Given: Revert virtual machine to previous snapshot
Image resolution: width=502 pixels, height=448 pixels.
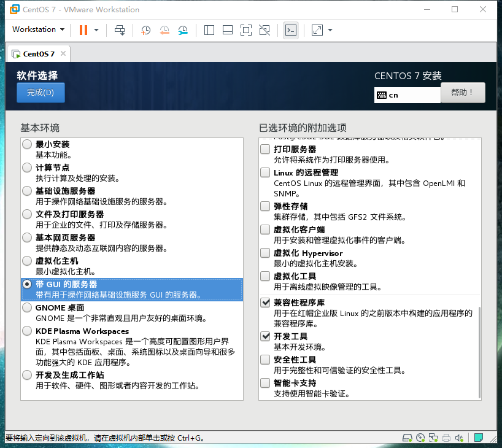Looking at the screenshot, I should (164, 30).
